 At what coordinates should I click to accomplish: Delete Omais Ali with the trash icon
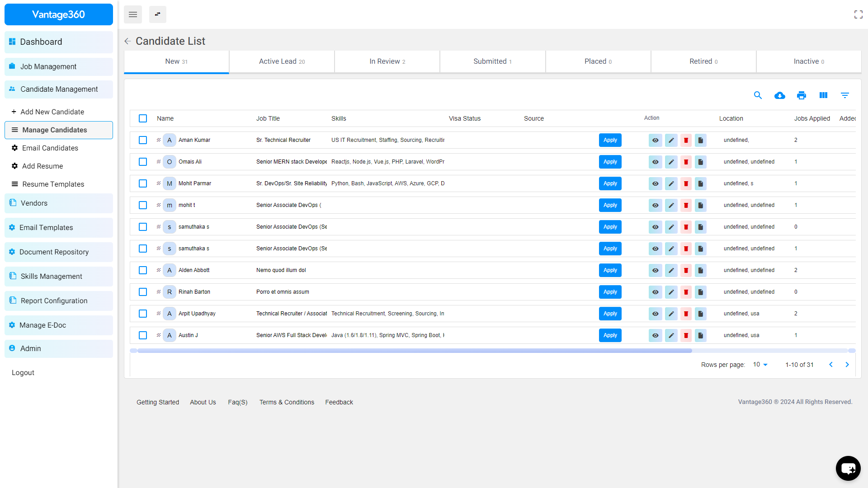tap(686, 162)
